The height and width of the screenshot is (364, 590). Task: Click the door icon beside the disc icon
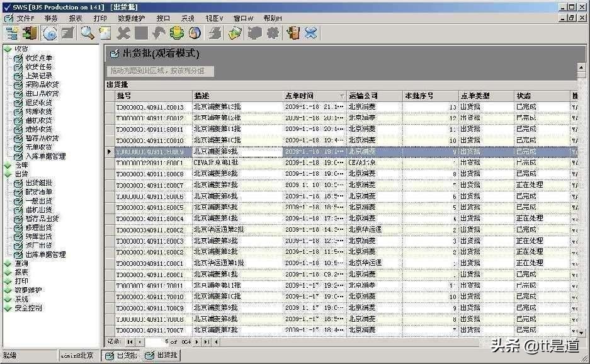click(30, 33)
